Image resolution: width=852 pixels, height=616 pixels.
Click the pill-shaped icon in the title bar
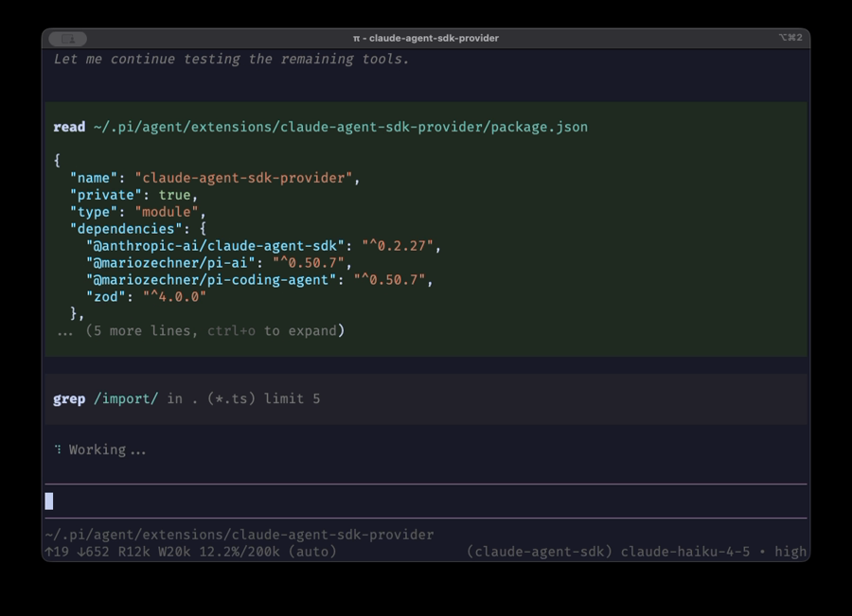pos(68,39)
